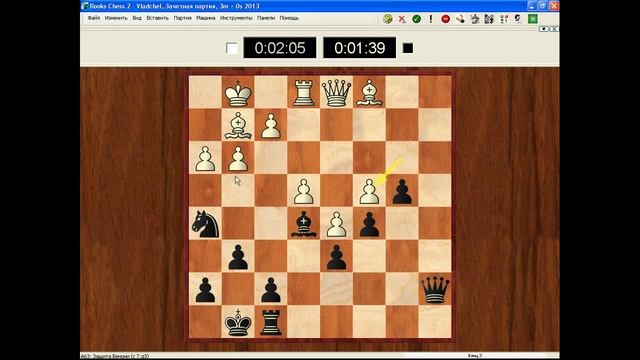The width and height of the screenshot is (640, 360).
Task: Select the black queen on the board
Action: [x=435, y=289]
